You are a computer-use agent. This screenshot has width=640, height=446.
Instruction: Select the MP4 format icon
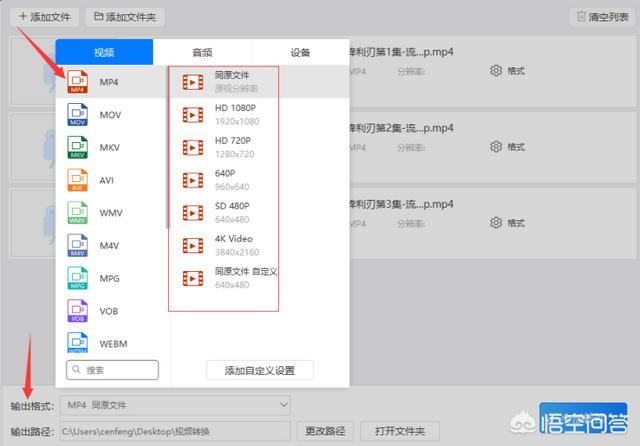[78, 82]
